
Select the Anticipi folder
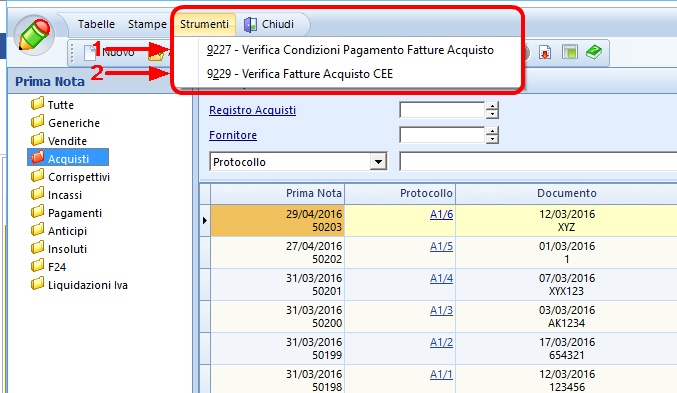click(x=59, y=231)
